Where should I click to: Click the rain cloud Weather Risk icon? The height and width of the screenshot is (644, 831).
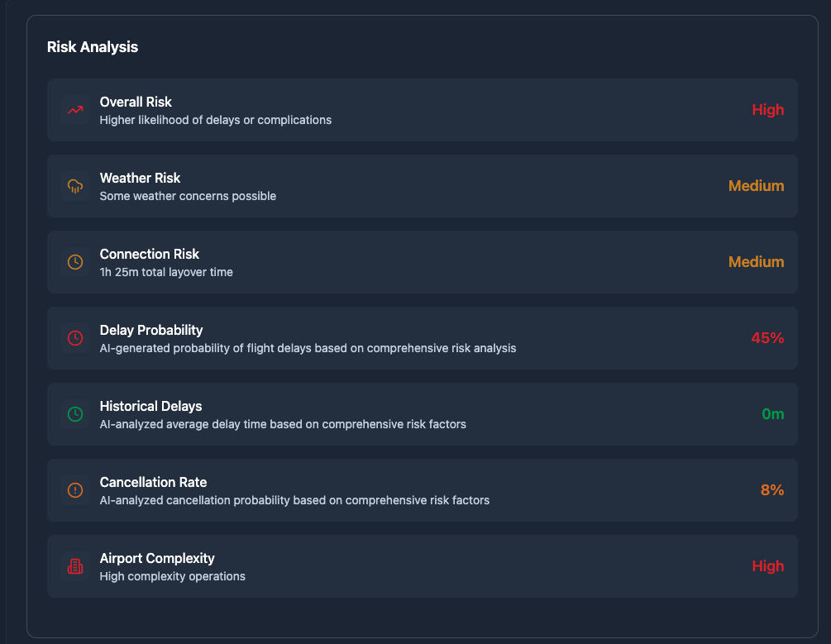(75, 186)
